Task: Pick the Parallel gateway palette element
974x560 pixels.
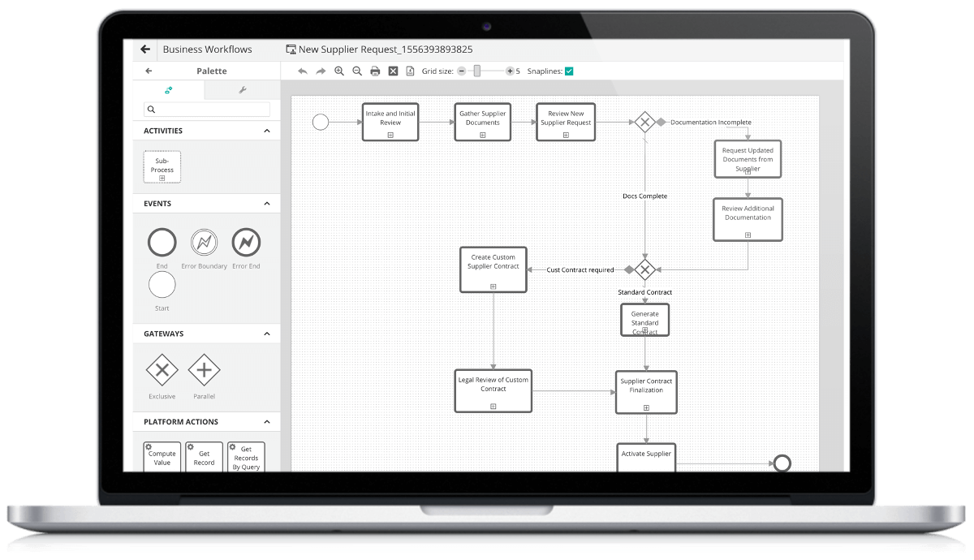Action: (204, 372)
